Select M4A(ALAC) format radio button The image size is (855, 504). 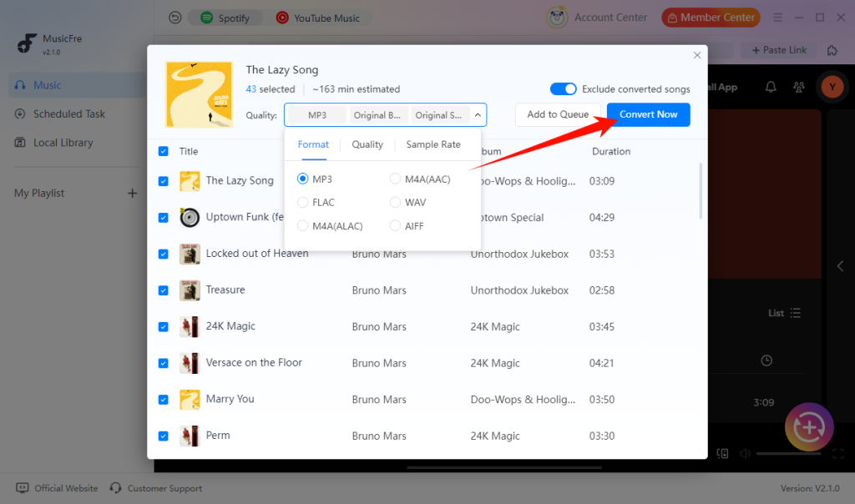(x=302, y=225)
